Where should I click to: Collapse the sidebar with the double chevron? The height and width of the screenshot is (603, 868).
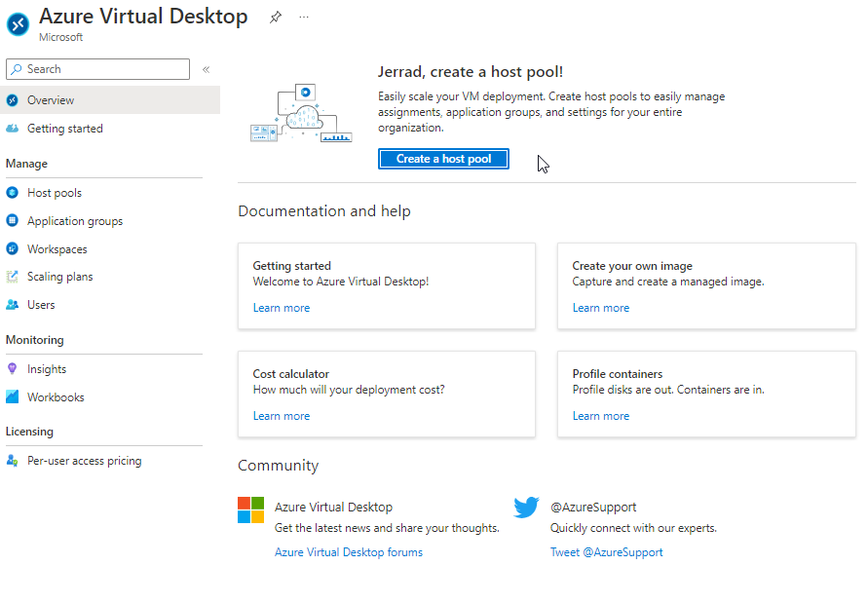point(206,69)
